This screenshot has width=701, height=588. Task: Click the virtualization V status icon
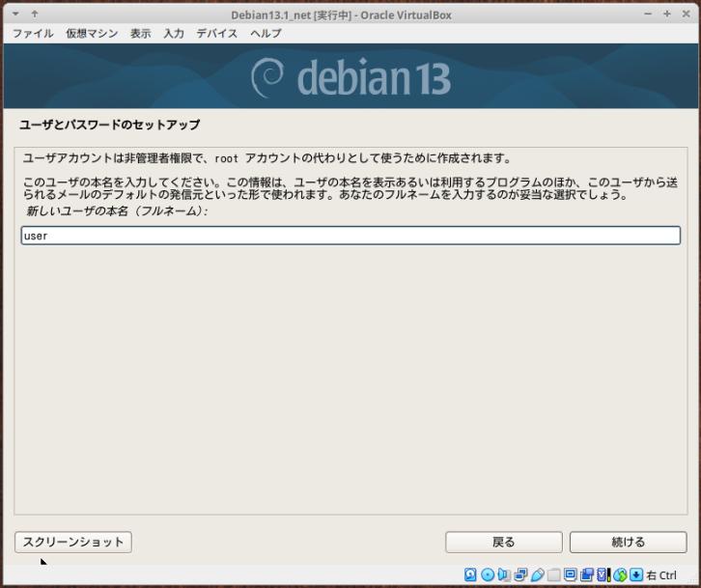point(602,574)
